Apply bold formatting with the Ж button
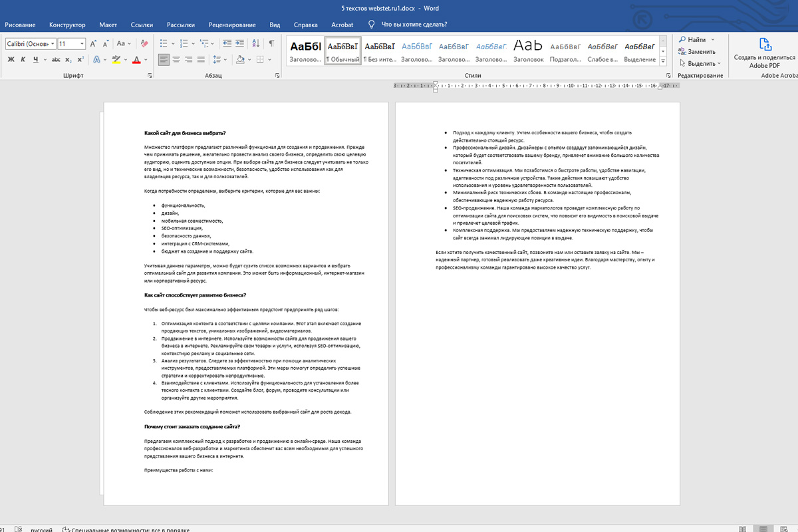The width and height of the screenshot is (798, 532). click(x=11, y=59)
